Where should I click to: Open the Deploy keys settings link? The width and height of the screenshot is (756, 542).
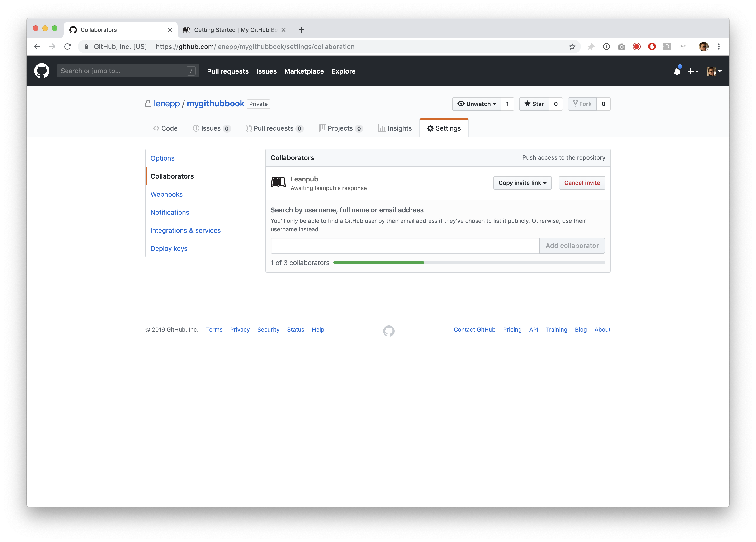click(169, 248)
